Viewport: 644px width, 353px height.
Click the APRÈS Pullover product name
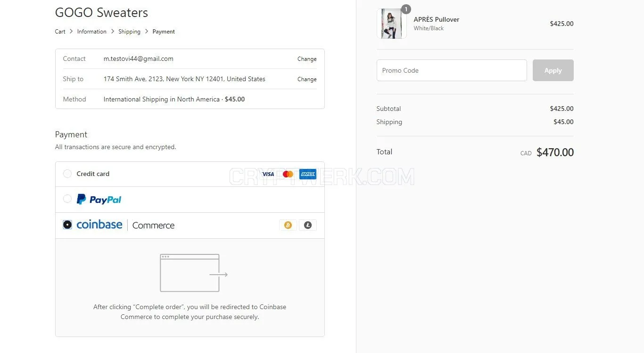pos(436,19)
